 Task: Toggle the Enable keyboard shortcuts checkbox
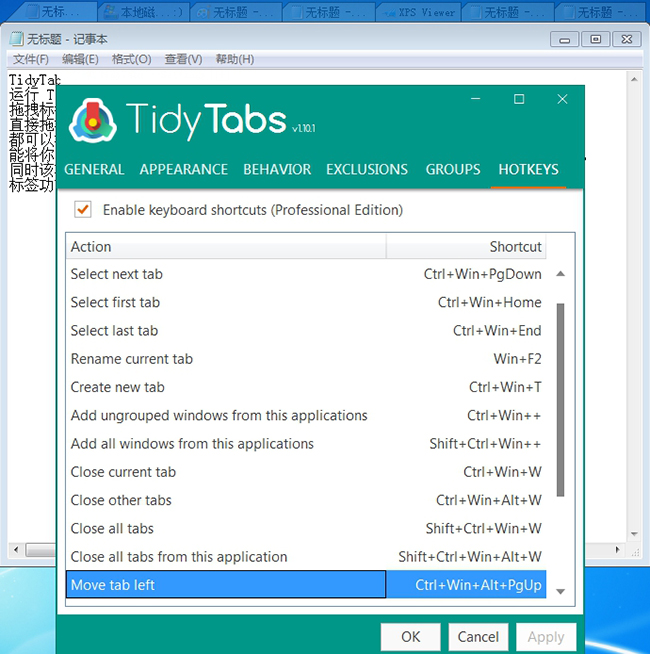[x=83, y=209]
